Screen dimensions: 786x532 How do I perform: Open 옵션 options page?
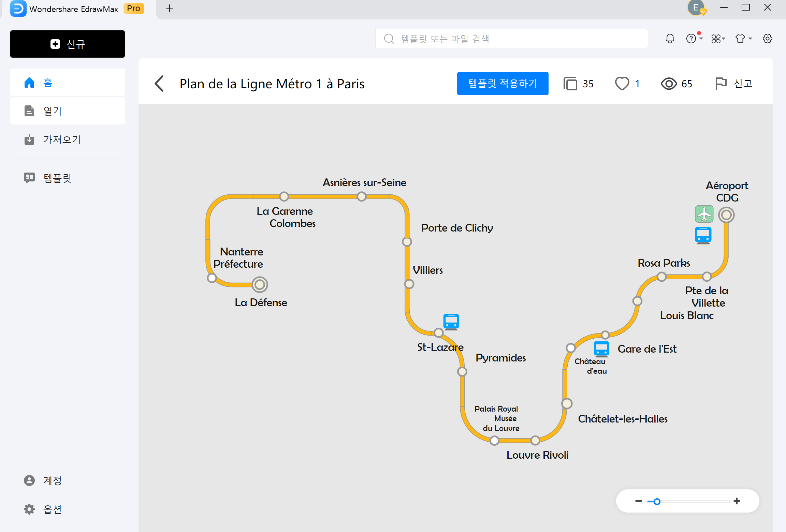(68, 509)
